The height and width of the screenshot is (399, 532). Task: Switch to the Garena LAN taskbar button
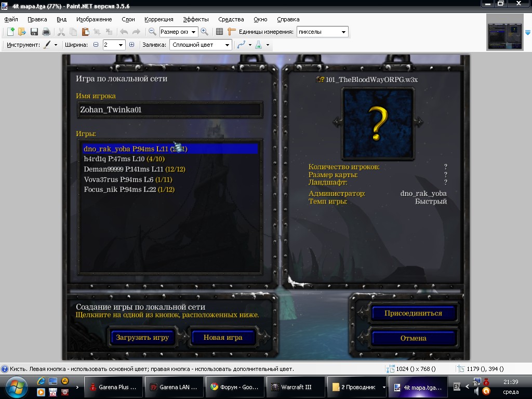[174, 387]
